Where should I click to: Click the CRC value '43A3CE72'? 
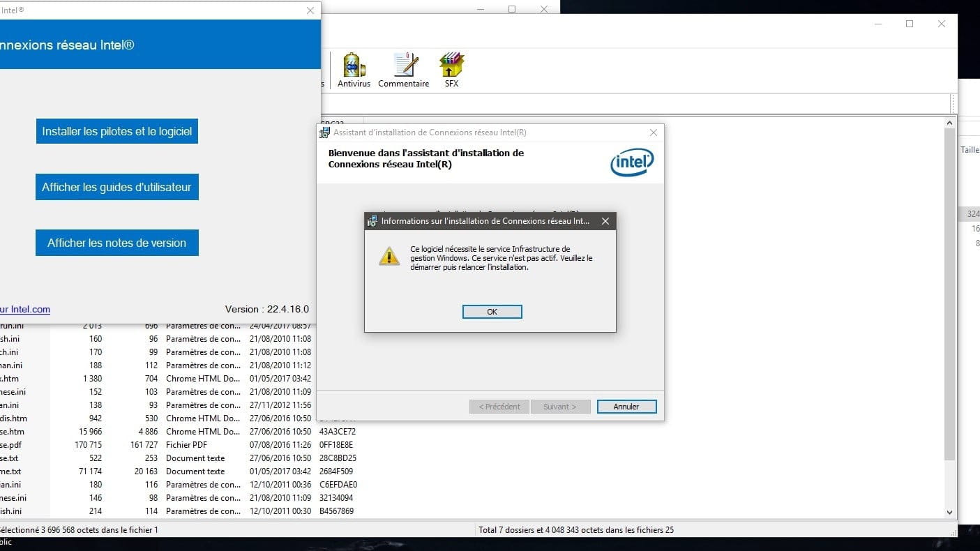[x=338, y=432]
